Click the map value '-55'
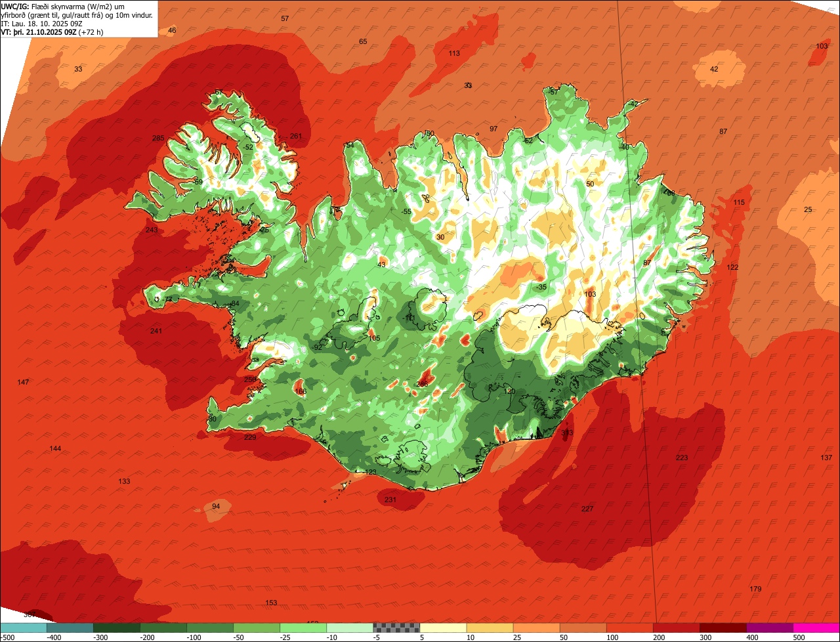Image resolution: width=840 pixels, height=642 pixels. (x=406, y=211)
